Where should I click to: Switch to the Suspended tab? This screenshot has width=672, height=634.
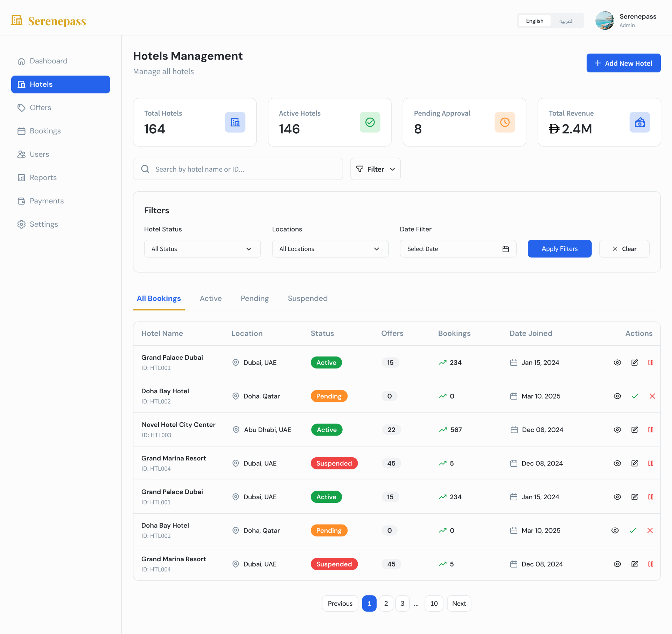(x=308, y=298)
